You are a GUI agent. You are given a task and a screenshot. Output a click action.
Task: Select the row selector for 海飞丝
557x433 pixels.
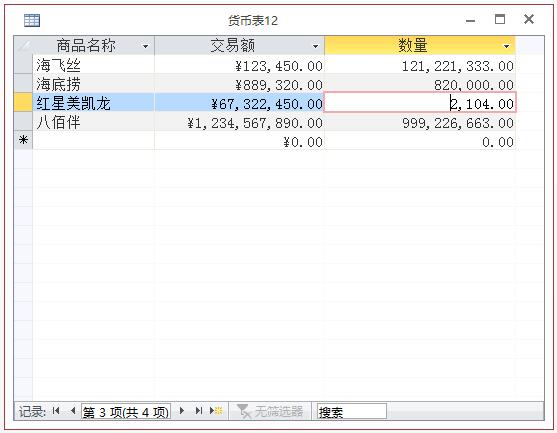pos(23,65)
